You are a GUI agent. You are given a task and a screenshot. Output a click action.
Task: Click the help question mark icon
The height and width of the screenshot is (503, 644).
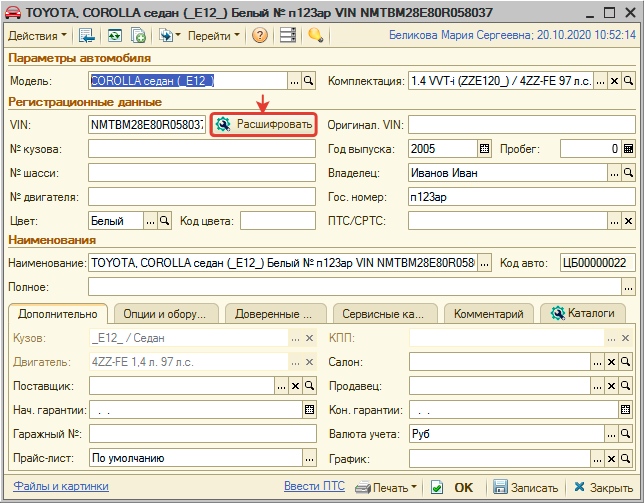pyautogui.click(x=260, y=36)
